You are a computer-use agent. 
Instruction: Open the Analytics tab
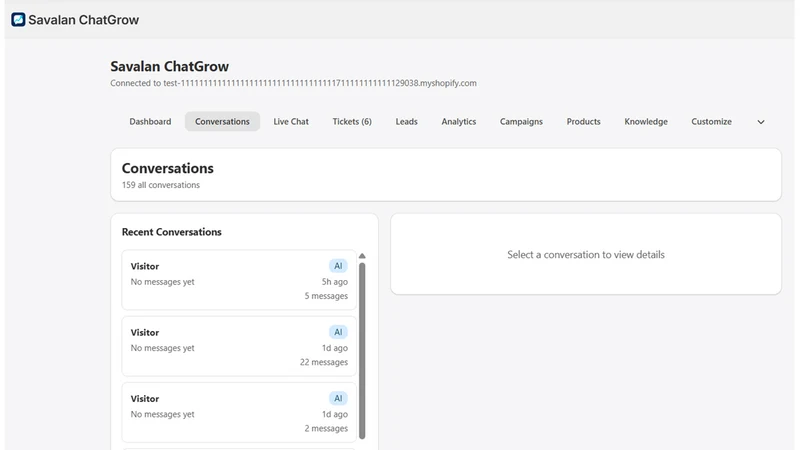459,121
